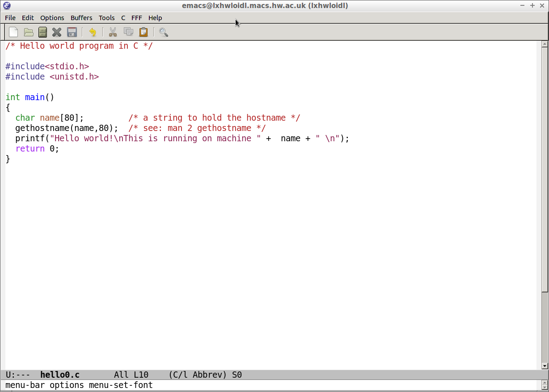
Task: Open the File menu
Action: pos(10,18)
